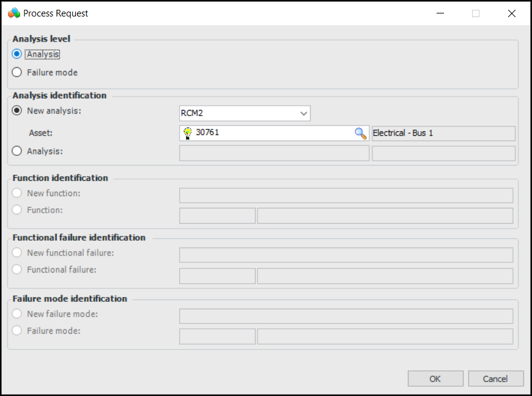Click the Asset number input field
The width and height of the screenshot is (532, 396).
(x=272, y=133)
